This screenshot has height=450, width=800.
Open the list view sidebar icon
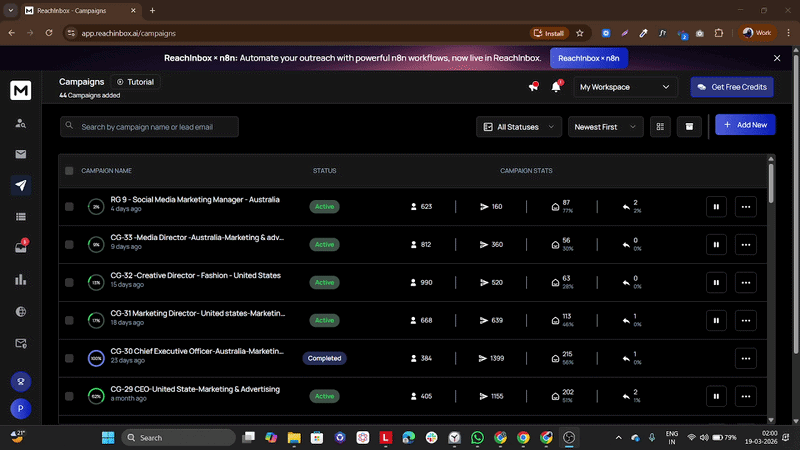click(20, 217)
